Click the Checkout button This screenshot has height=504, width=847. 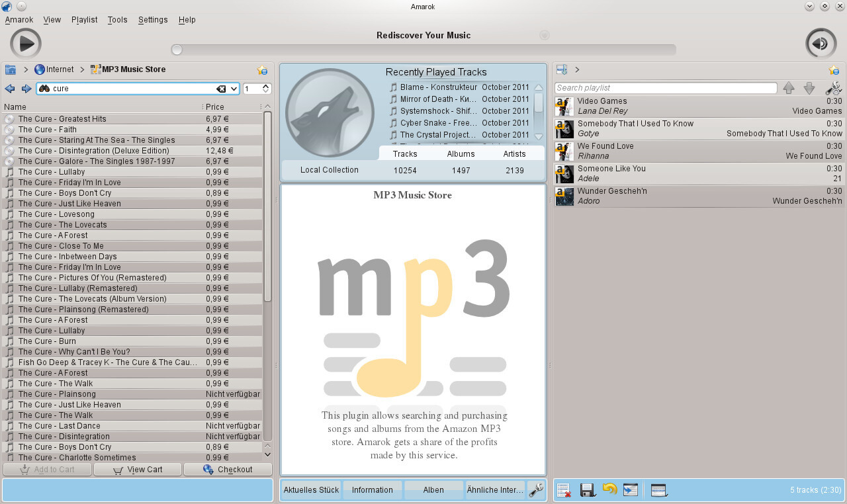(x=228, y=470)
